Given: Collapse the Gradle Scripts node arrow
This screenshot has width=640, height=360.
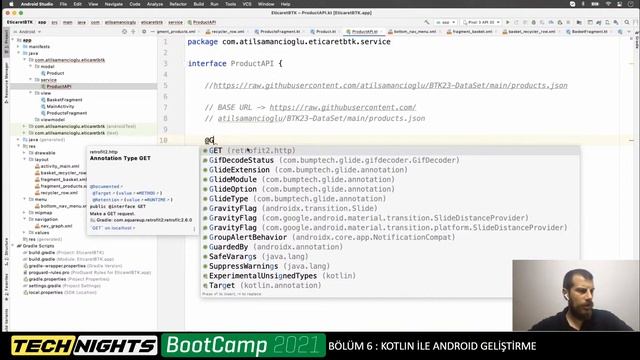Looking at the screenshot, I should (x=13, y=246).
